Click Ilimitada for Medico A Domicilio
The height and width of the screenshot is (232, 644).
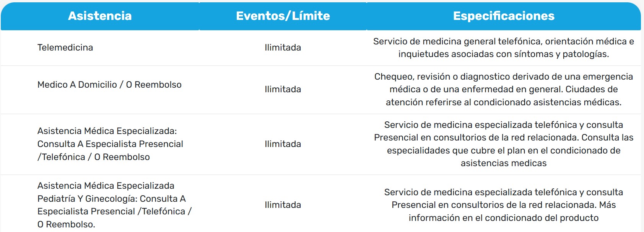[x=283, y=89]
